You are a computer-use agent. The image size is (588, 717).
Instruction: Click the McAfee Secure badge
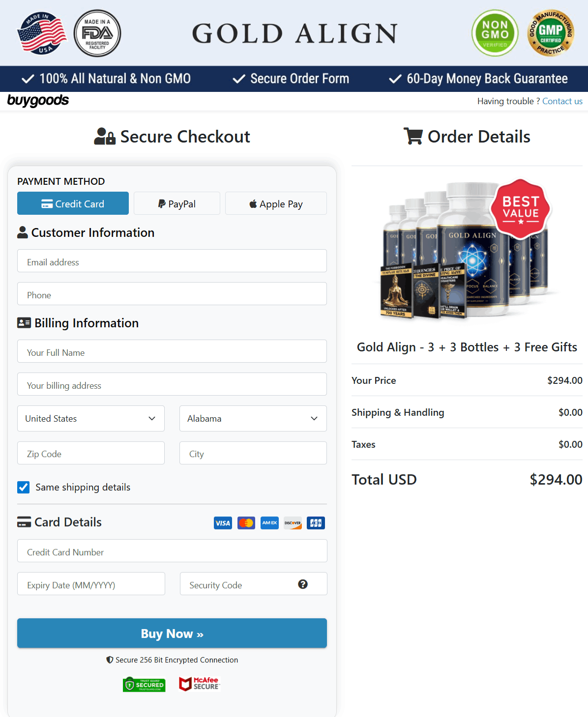(x=199, y=684)
